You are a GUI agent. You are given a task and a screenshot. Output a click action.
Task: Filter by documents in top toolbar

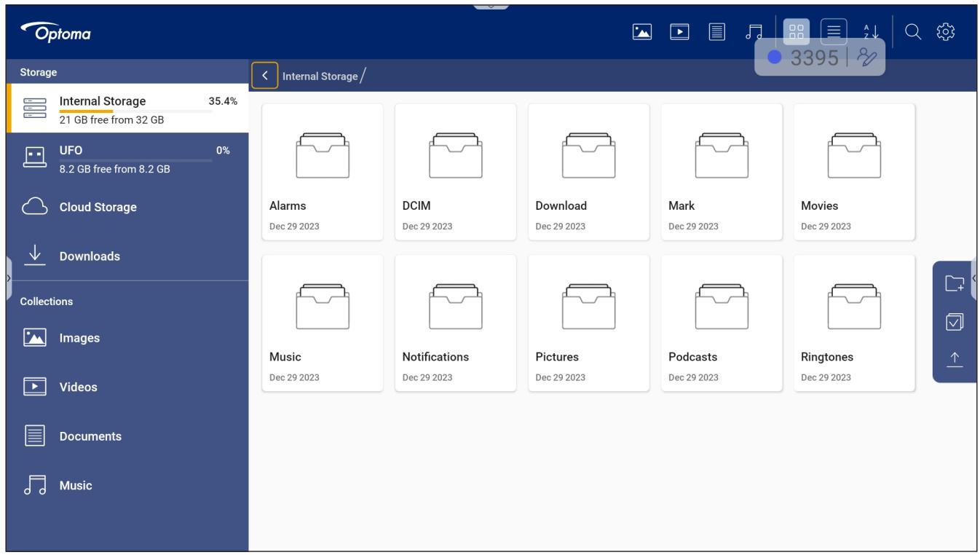coord(716,31)
